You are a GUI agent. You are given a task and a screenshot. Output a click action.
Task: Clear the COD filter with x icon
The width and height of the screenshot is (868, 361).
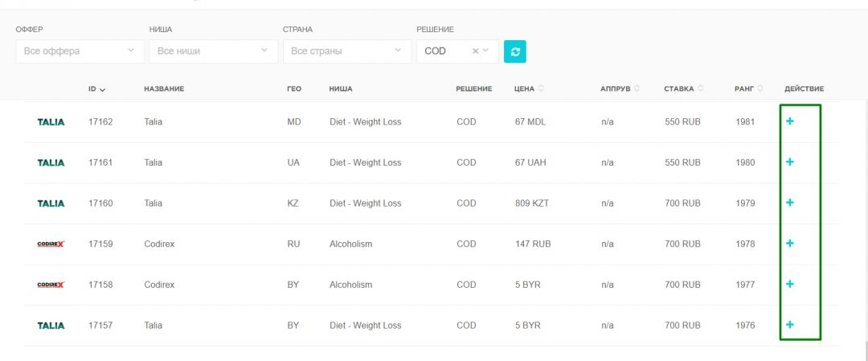475,51
